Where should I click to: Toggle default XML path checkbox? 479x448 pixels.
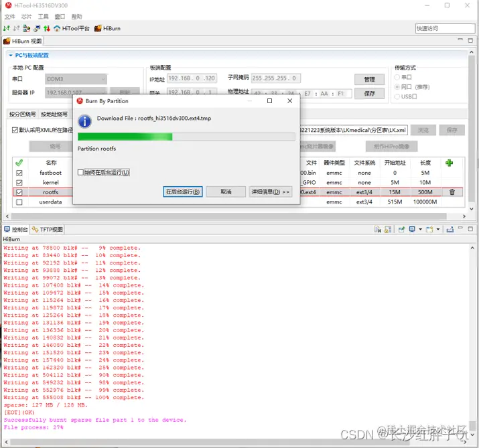click(x=15, y=130)
